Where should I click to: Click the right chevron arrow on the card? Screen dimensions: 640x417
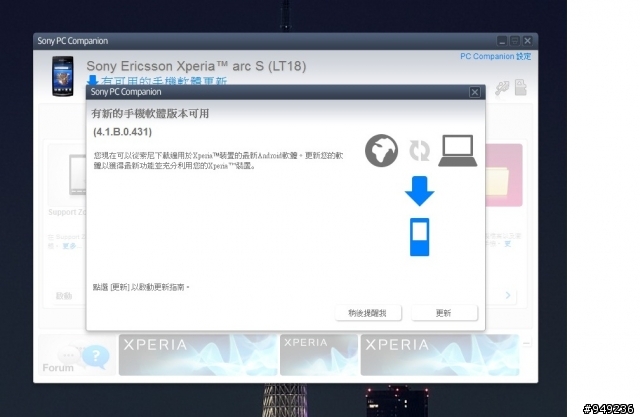pos(508,295)
